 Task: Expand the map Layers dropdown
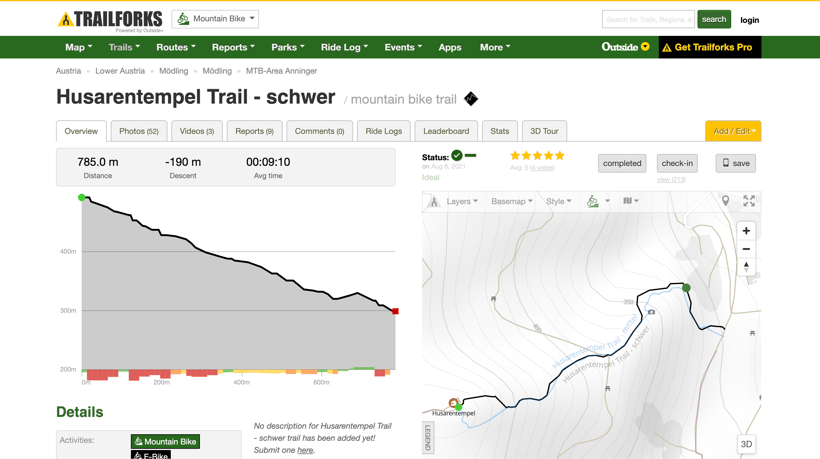pos(462,201)
